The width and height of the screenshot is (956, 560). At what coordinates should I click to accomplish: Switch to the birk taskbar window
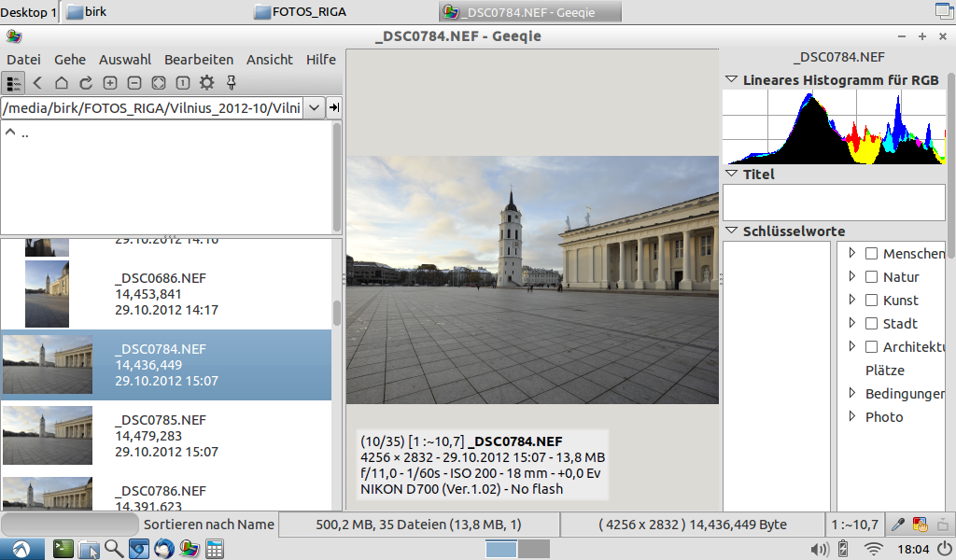[x=155, y=11]
